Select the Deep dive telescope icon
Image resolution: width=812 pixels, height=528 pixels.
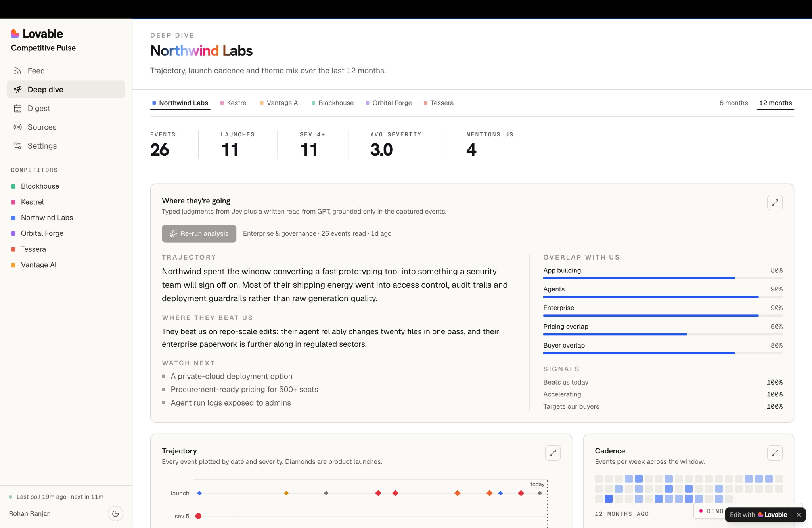17,90
